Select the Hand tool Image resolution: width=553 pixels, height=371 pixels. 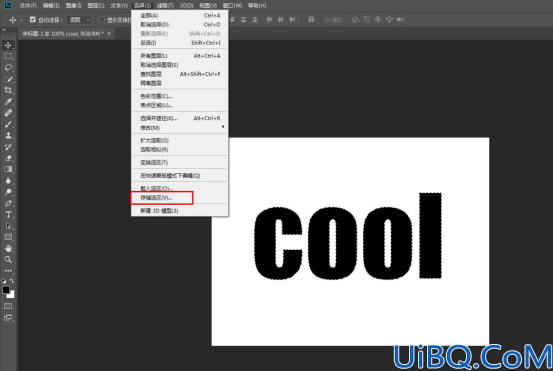pos(8,248)
